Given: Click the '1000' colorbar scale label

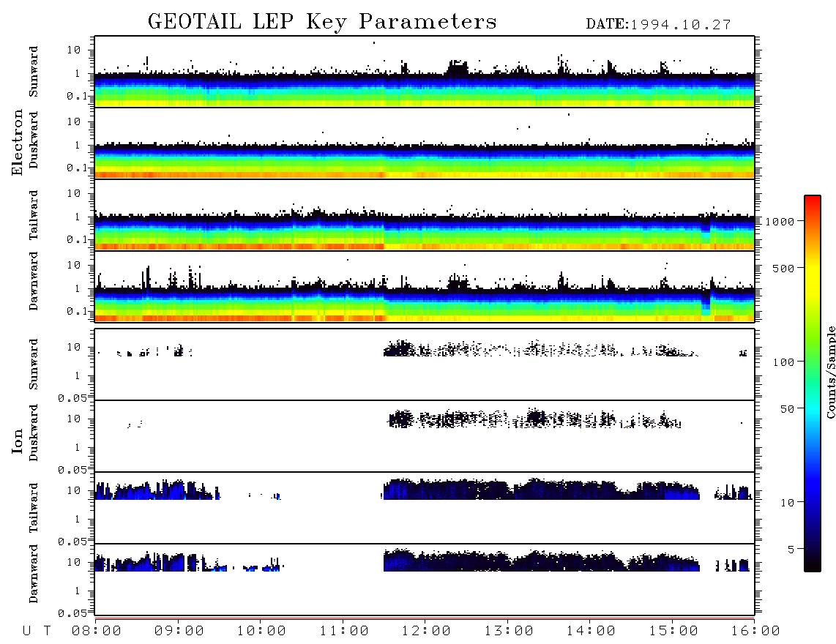Looking at the screenshot, I should (x=780, y=221).
